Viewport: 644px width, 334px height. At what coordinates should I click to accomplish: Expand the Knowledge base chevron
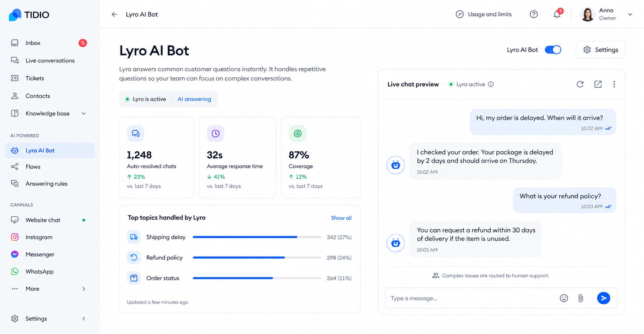pos(84,114)
